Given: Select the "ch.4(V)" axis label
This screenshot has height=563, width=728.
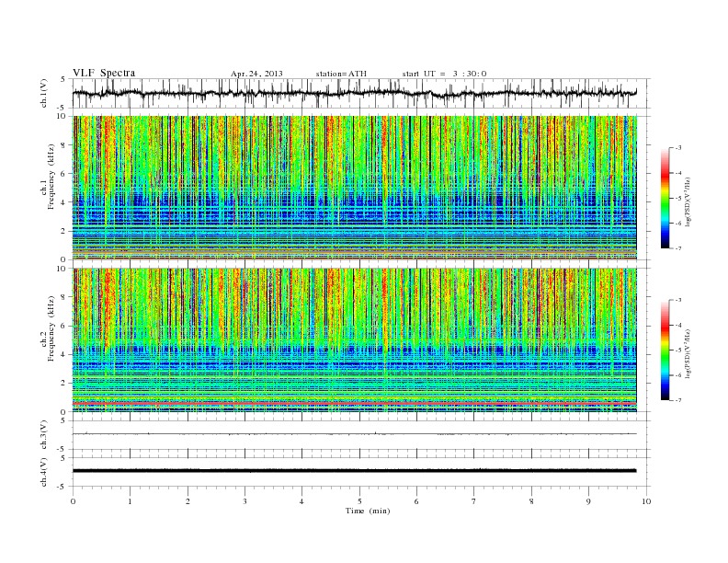Looking at the screenshot, I should [44, 473].
